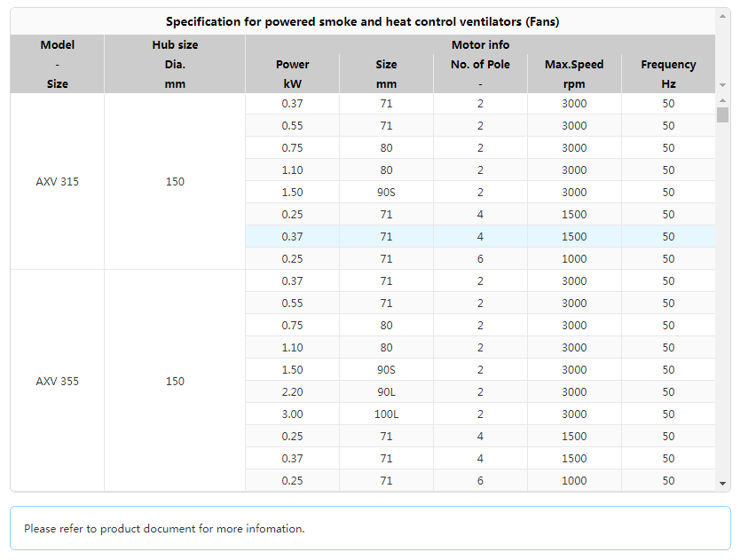This screenshot has height=560, width=740.
Task: Click the table scrollbar down arrow
Action: [722, 484]
